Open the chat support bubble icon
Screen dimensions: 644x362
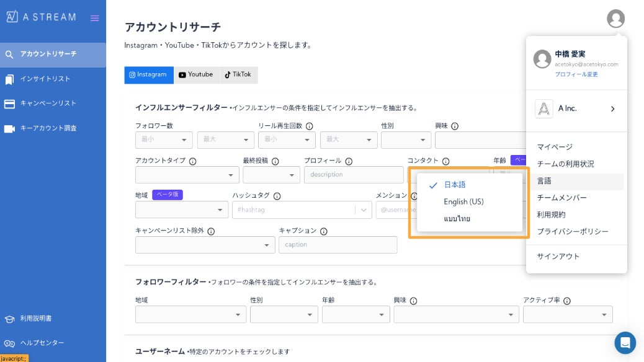pyautogui.click(x=625, y=342)
